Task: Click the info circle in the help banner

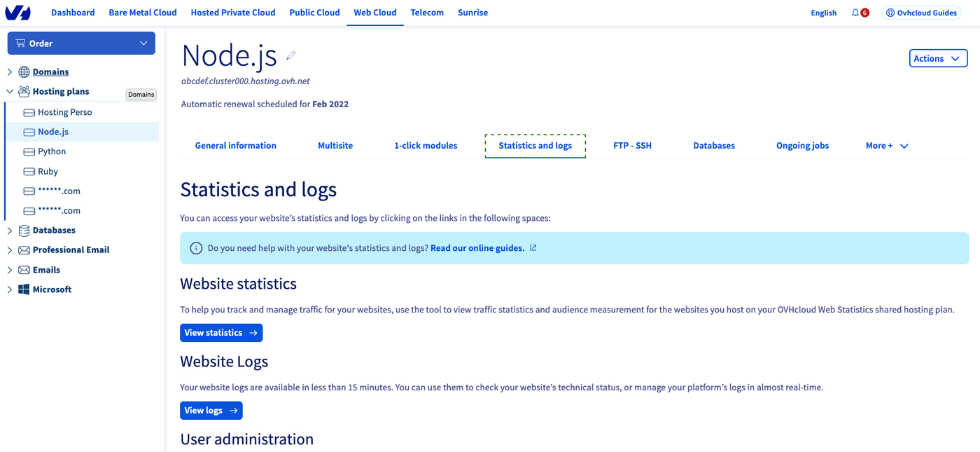Action: 196,247
